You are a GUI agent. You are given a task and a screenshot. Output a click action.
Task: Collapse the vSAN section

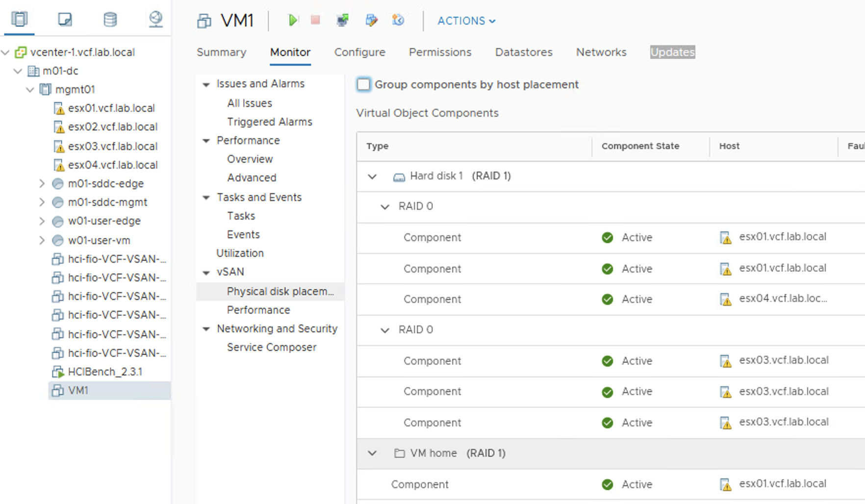pyautogui.click(x=206, y=273)
